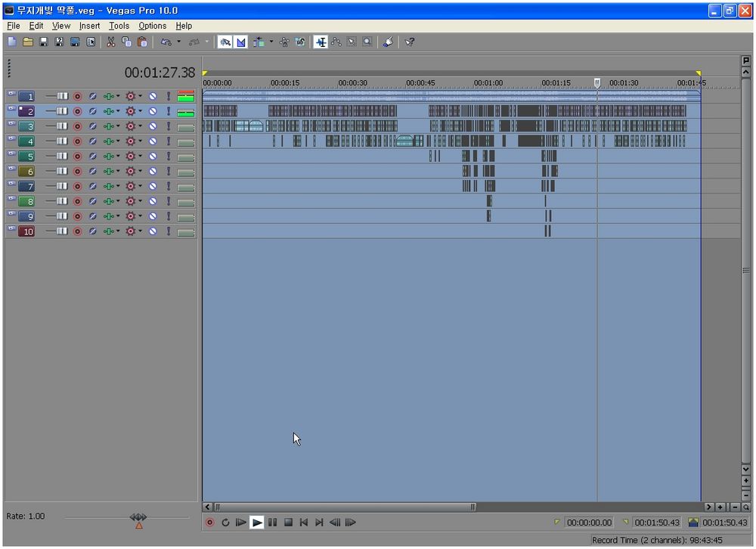Open automation settings dropdown on track 1

(x=141, y=96)
